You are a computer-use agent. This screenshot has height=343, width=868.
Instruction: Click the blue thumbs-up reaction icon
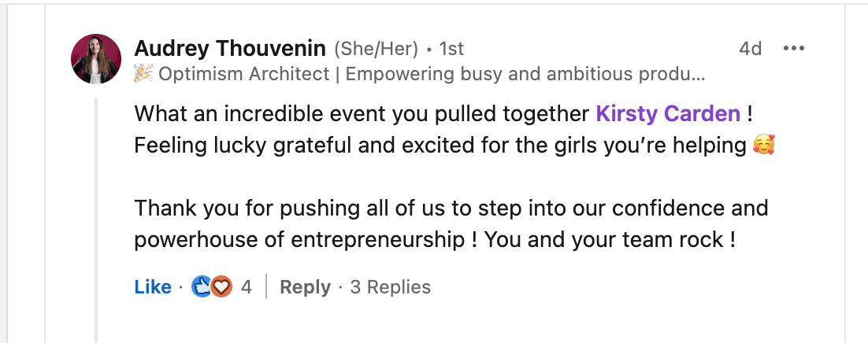pyautogui.click(x=202, y=287)
